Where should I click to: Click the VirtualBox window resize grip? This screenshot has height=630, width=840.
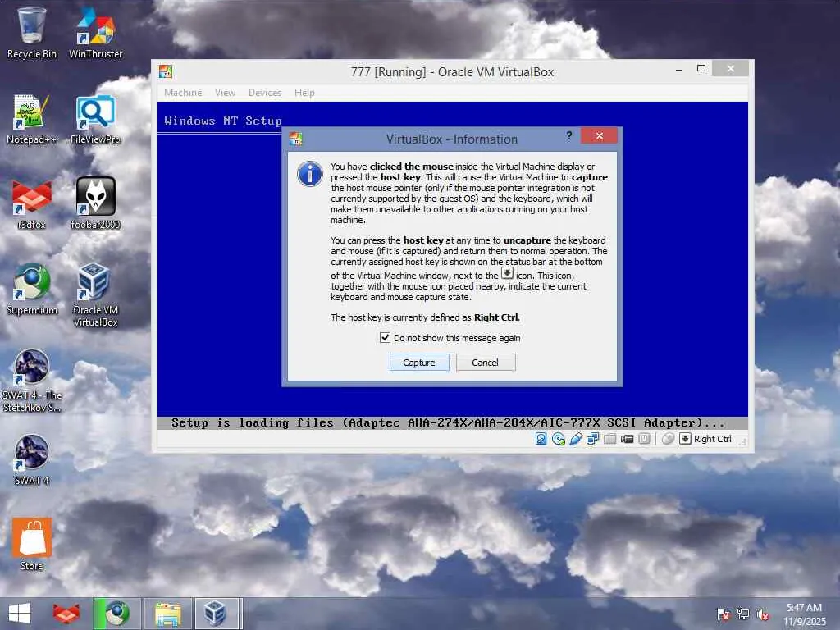point(743,442)
